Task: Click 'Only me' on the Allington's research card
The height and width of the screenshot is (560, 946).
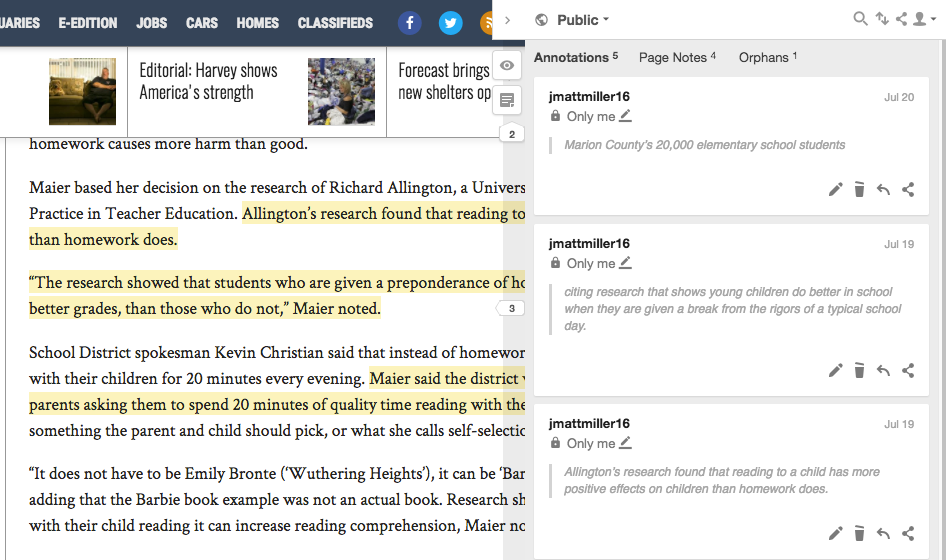Action: coord(591,444)
